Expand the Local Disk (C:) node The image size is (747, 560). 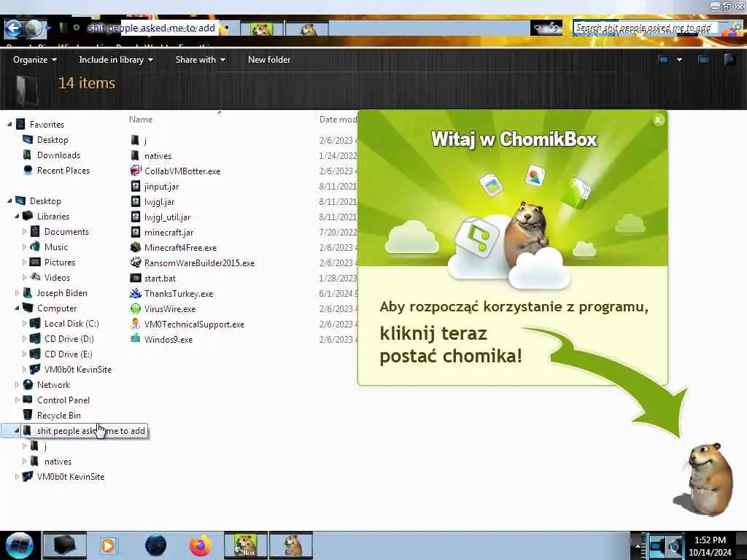click(24, 323)
